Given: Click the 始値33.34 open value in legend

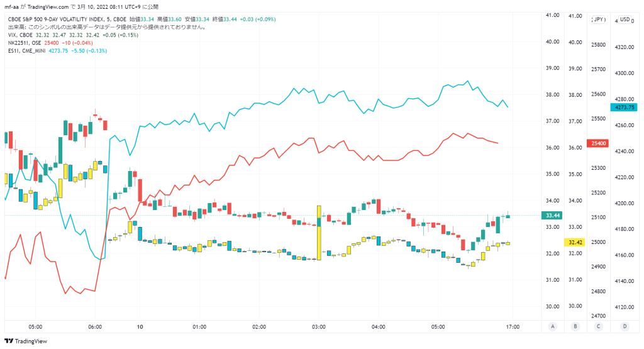Looking at the screenshot, I should click(142, 19).
